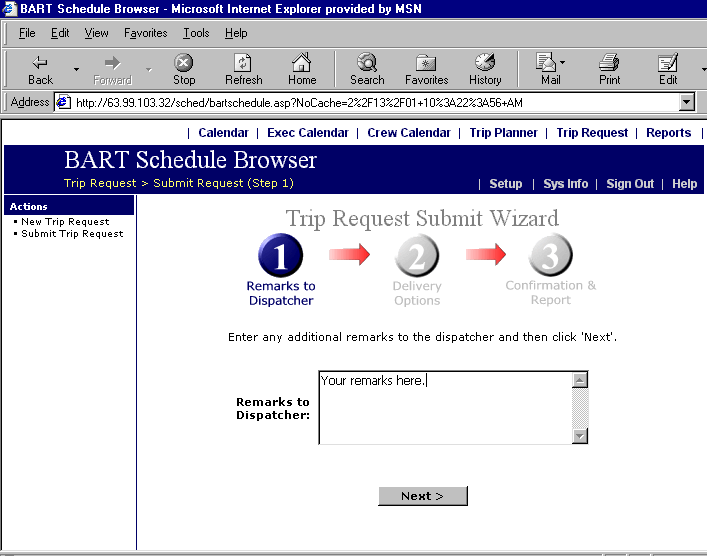Go to the Calendar link
The width and height of the screenshot is (707, 556).
(223, 133)
